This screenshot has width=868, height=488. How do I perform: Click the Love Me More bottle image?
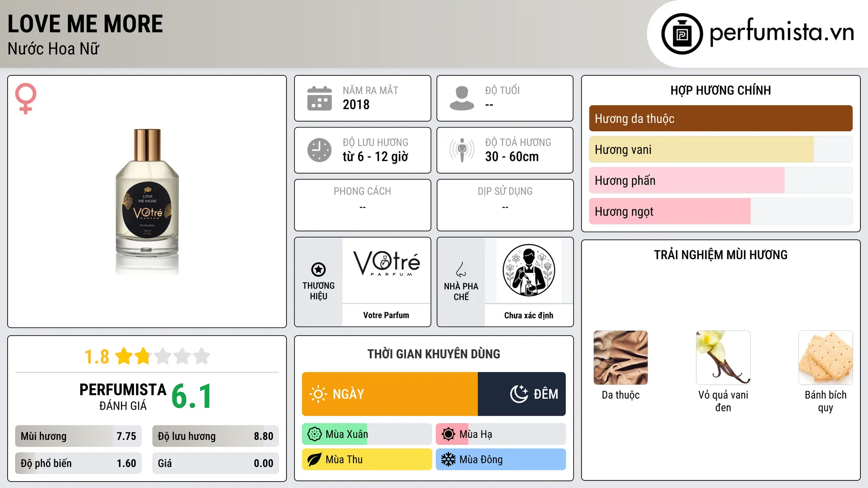pos(147,202)
